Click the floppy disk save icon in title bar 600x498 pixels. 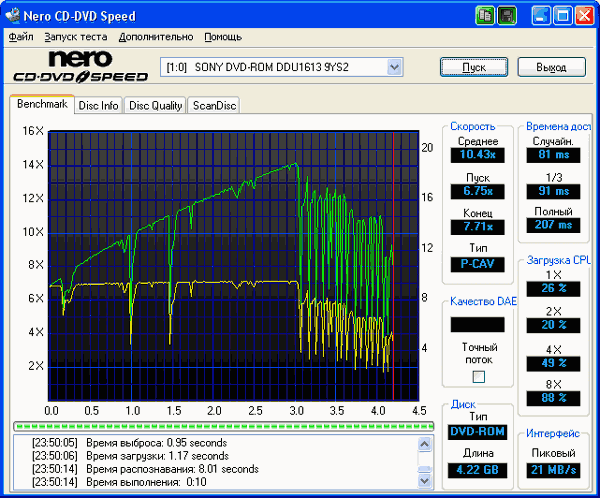pos(507,16)
